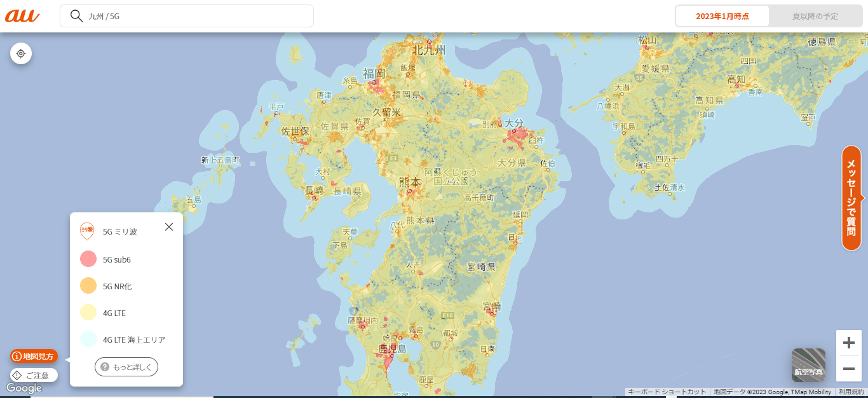Toggle the 地図見方 legend button

[x=34, y=356]
